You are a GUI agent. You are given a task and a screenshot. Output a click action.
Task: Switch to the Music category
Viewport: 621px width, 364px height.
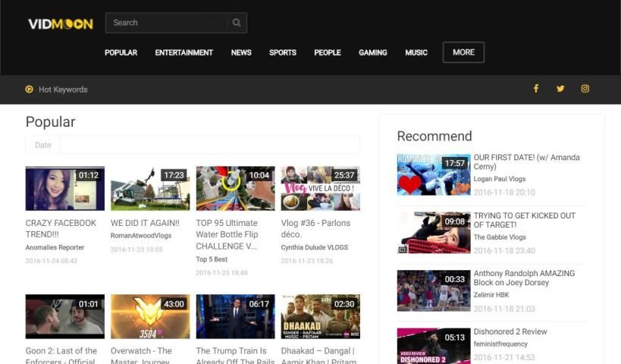416,53
